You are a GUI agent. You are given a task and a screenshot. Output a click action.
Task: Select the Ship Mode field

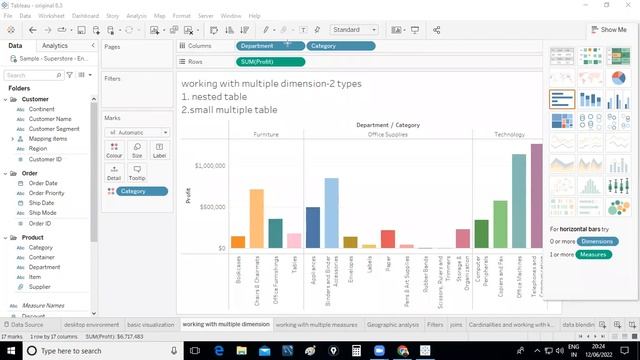(42, 213)
